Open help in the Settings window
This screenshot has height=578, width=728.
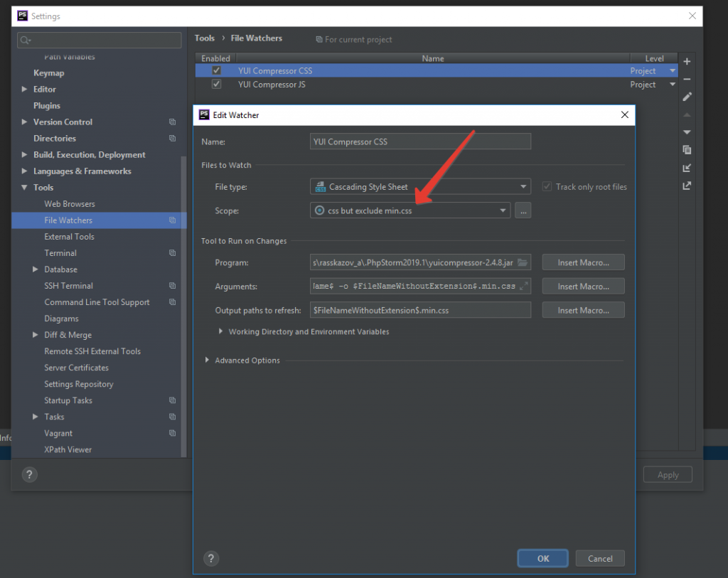click(x=29, y=474)
